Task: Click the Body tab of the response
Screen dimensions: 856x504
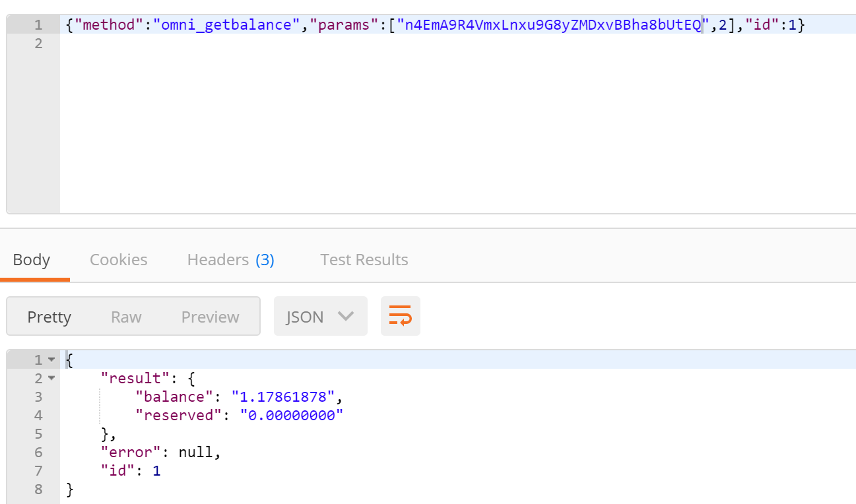Action: pyautogui.click(x=31, y=259)
